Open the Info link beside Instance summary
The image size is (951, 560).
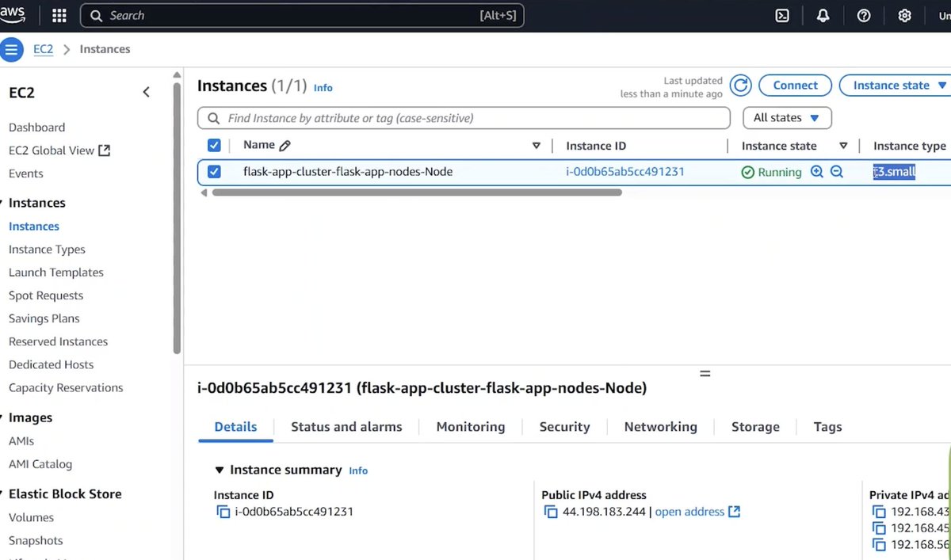358,470
